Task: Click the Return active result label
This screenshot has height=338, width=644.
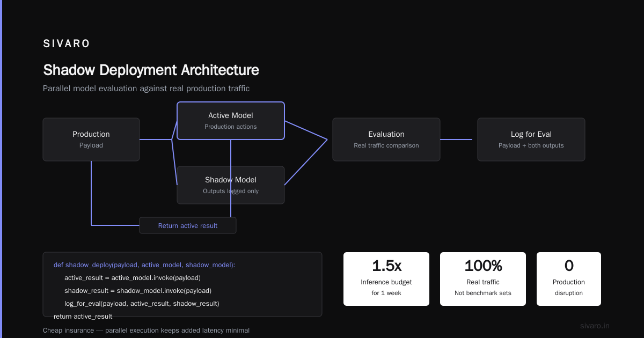Action: pos(188,225)
